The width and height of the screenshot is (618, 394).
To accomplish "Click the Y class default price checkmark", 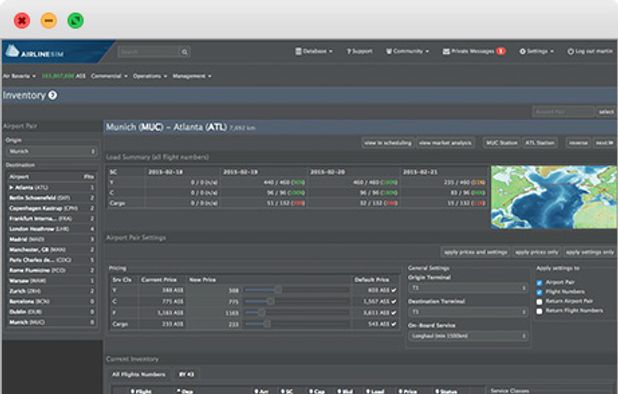I will coord(394,290).
